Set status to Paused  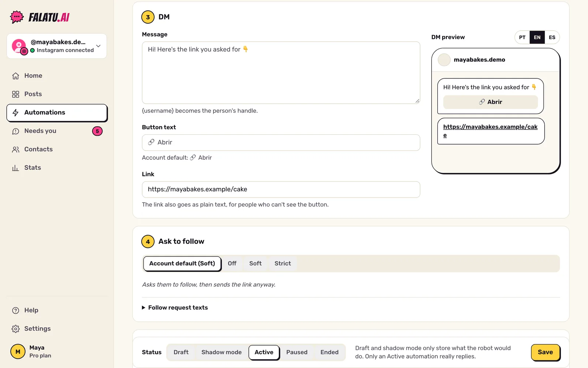(297, 352)
